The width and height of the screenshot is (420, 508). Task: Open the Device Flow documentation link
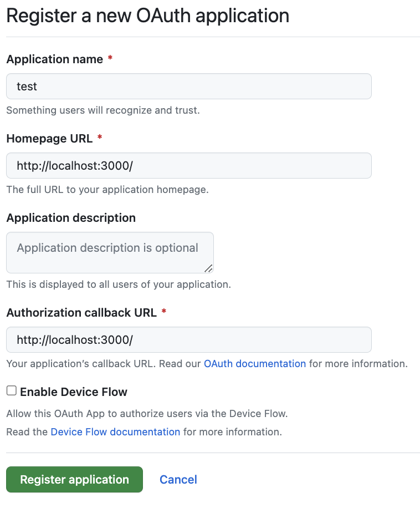(x=115, y=431)
